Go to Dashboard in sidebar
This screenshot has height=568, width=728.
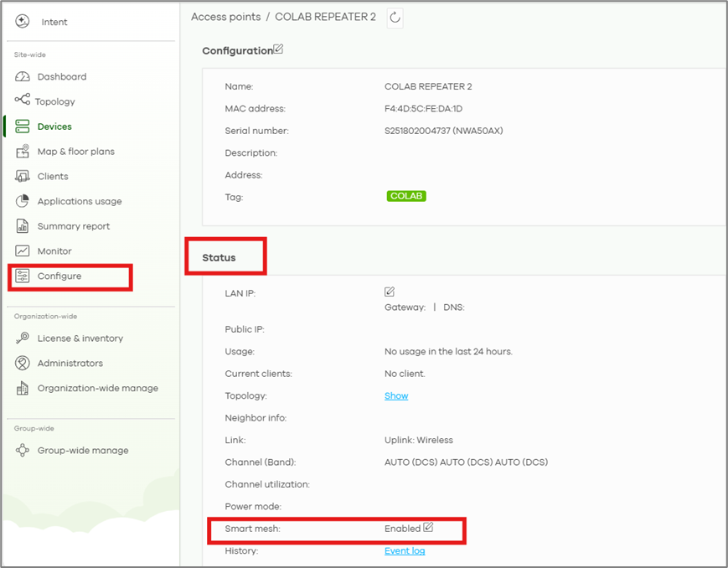[62, 76]
